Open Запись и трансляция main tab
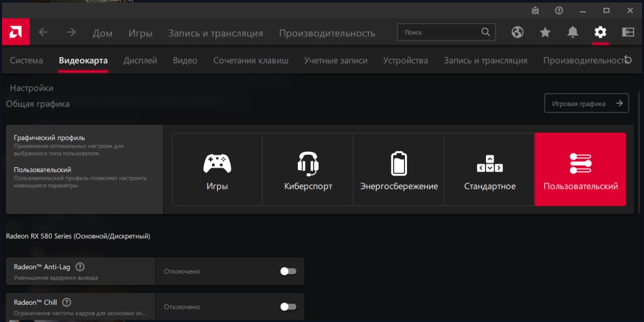This screenshot has width=644, height=322. pos(215,33)
